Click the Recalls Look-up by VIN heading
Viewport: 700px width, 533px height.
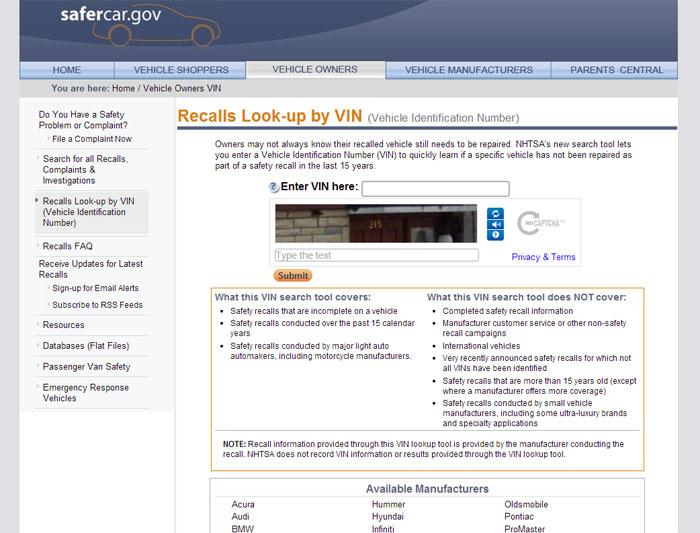click(x=270, y=116)
